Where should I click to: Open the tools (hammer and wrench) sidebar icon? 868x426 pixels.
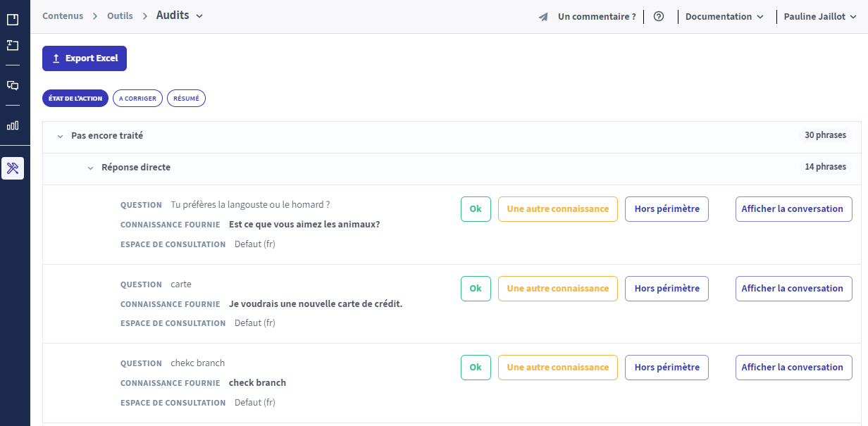13,168
